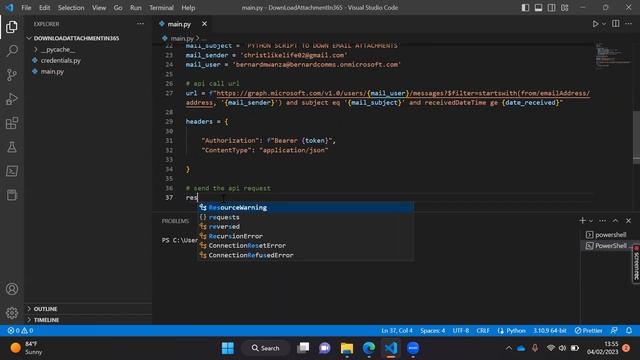Split the editor right

pyautogui.click(x=616, y=24)
